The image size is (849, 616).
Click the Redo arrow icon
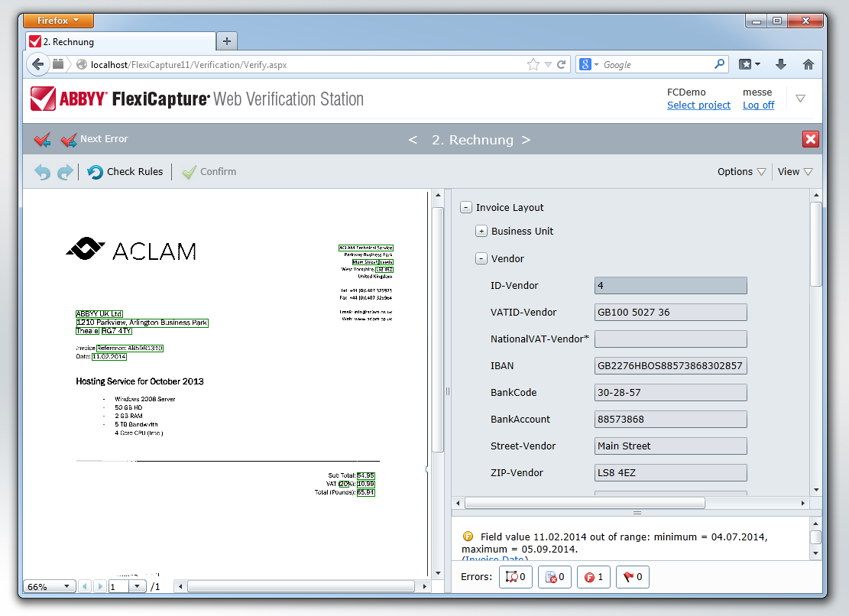tap(65, 172)
